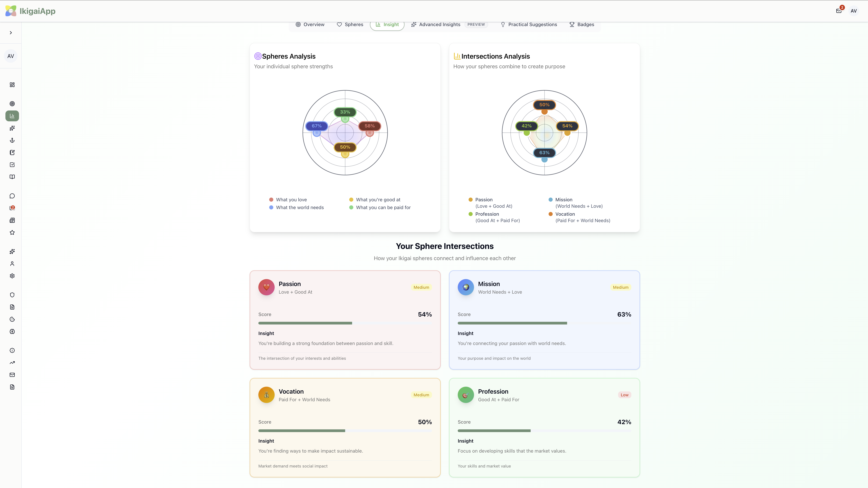Click the 67% marker on spheres chart
The width and height of the screenshot is (868, 488).
pyautogui.click(x=316, y=126)
